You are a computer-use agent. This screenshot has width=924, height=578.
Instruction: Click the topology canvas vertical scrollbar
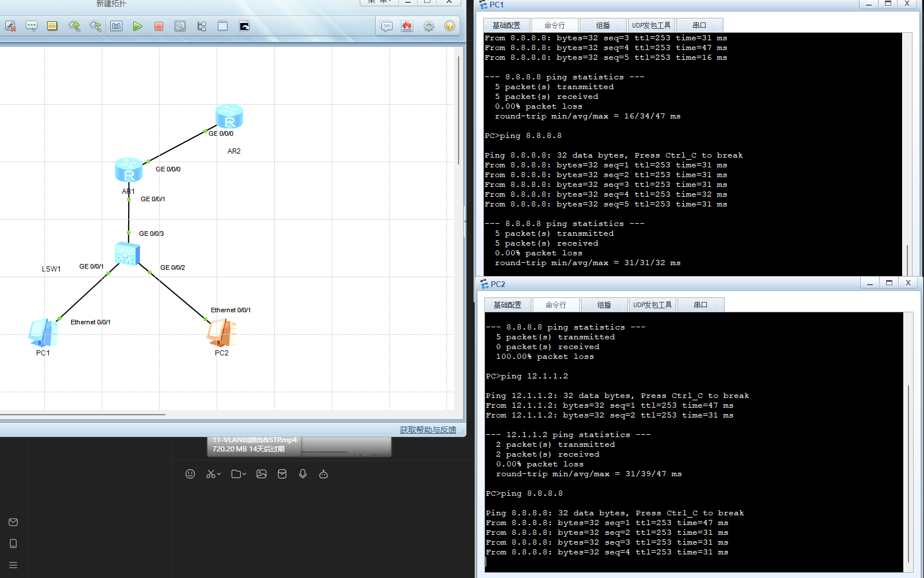(458, 109)
